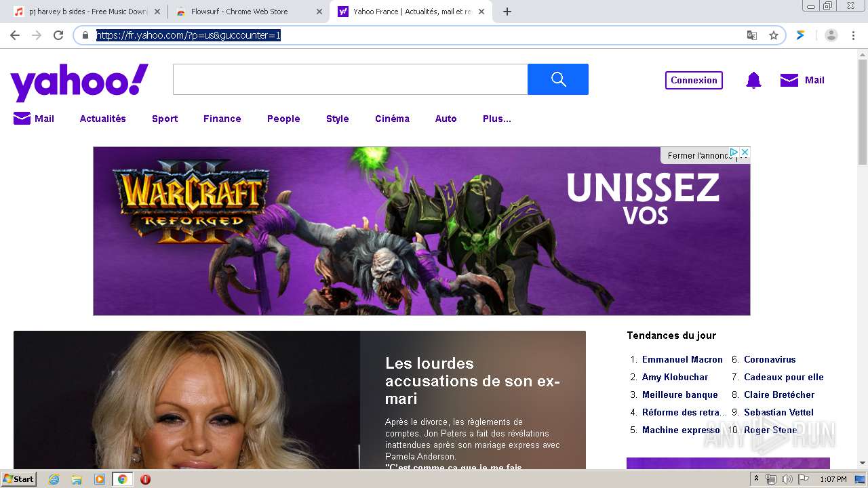Click the Opera taskbar icon
This screenshot has height=488, width=868.
pyautogui.click(x=145, y=479)
